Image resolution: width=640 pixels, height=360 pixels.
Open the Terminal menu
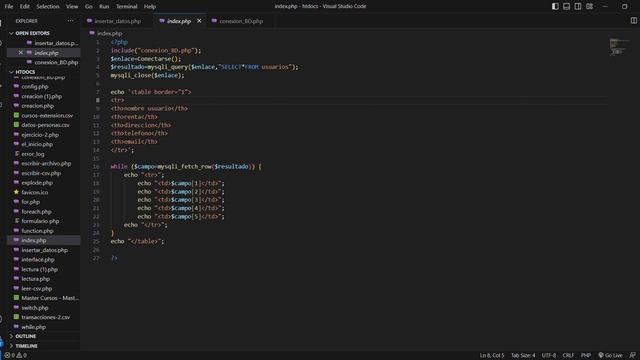127,7
